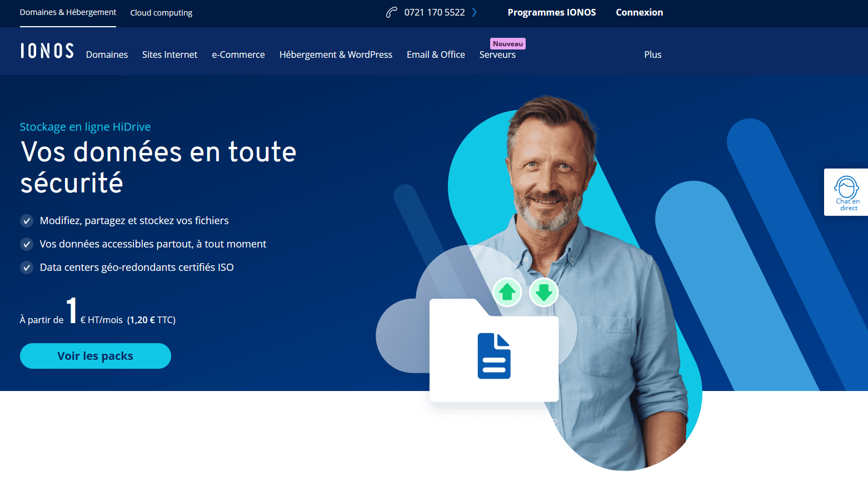868x485 pixels.
Task: Open the Domaines menu
Action: pyautogui.click(x=107, y=55)
